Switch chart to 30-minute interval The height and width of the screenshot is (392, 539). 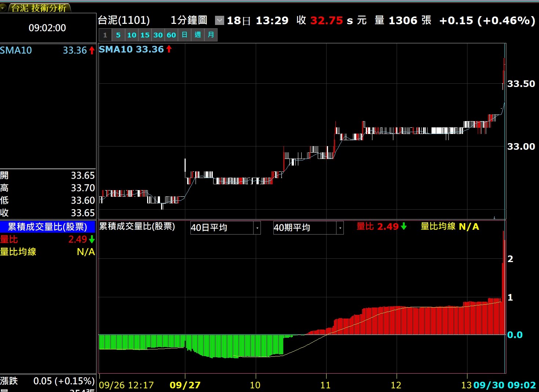click(158, 35)
